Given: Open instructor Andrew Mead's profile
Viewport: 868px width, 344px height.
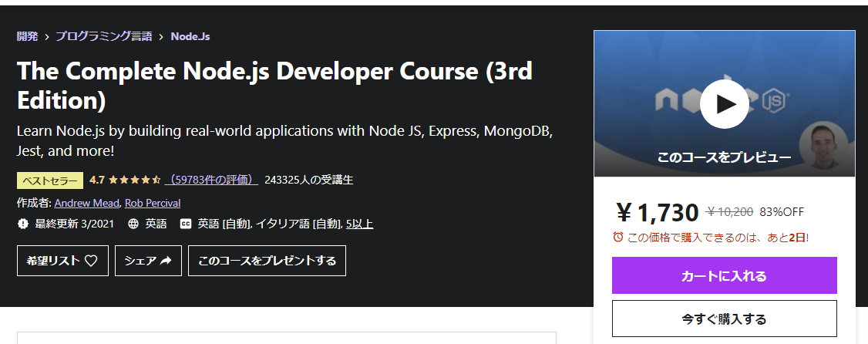Looking at the screenshot, I should pos(87,203).
